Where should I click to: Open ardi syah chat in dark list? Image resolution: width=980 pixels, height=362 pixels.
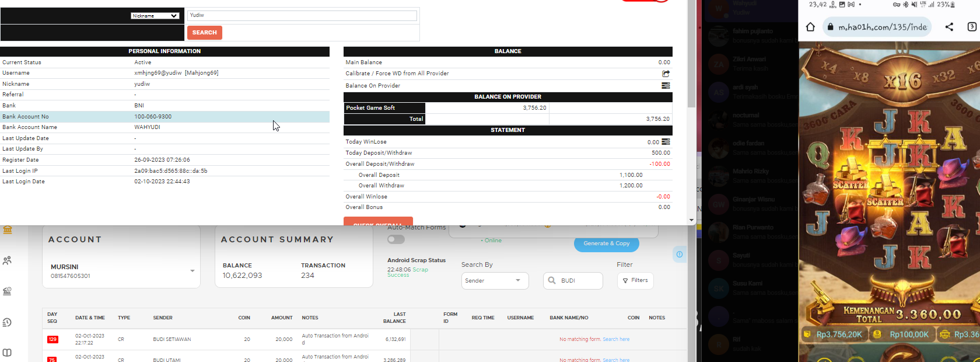(751, 92)
